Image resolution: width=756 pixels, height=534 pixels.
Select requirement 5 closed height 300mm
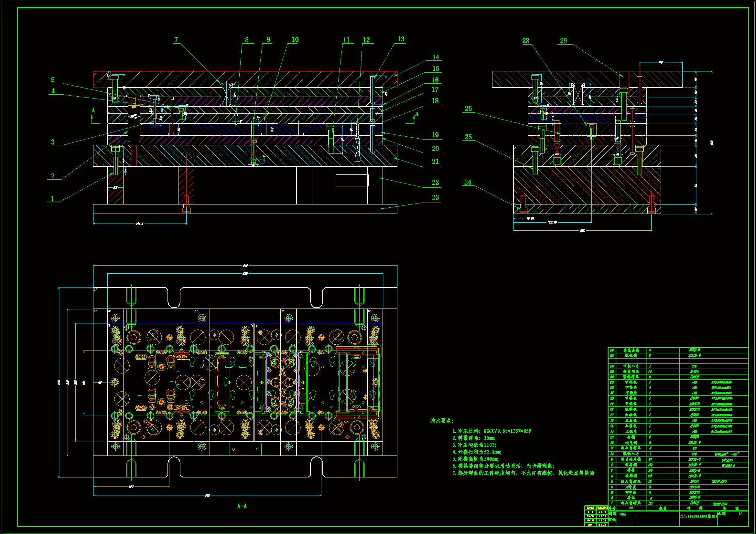coord(475,459)
